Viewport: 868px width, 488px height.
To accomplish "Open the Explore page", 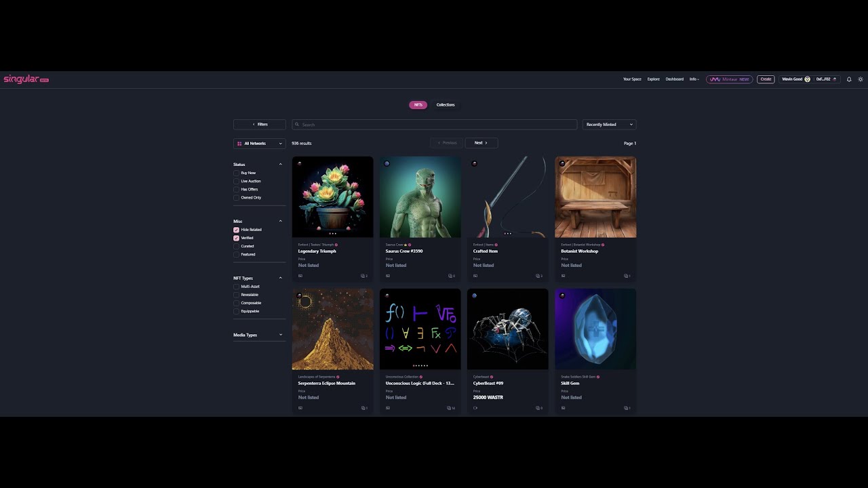I will pos(653,79).
